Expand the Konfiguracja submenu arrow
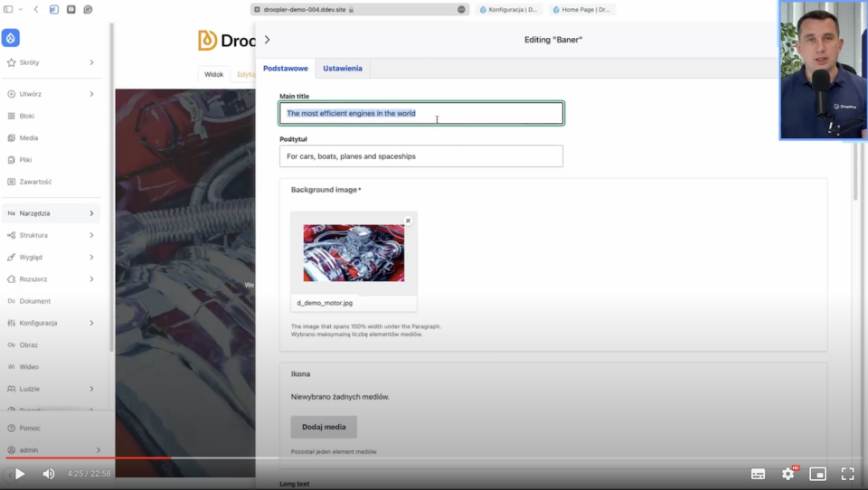 (x=92, y=323)
